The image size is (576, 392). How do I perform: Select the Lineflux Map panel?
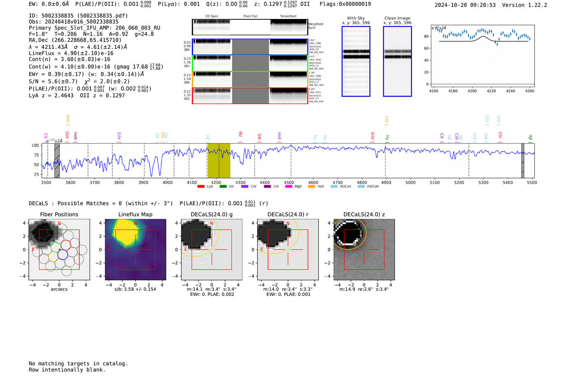(135, 250)
